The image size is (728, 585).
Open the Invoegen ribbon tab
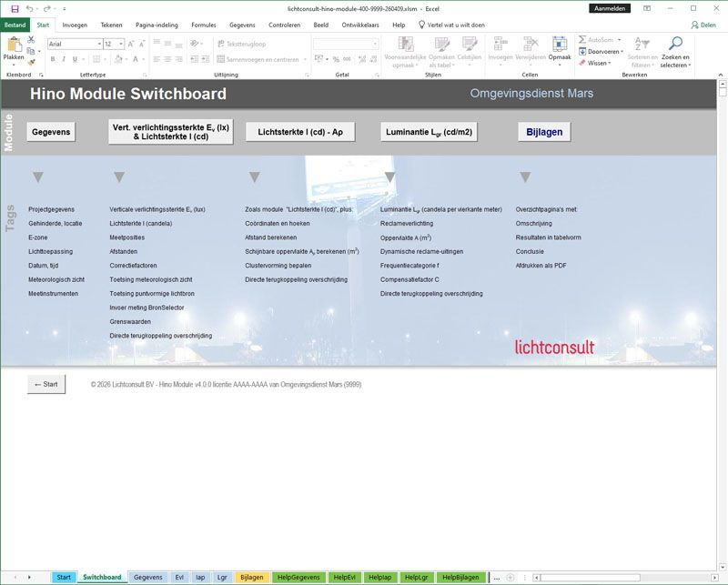75,25
